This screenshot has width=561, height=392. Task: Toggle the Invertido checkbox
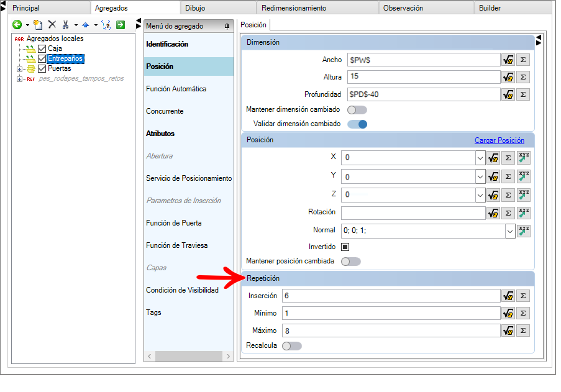(345, 247)
